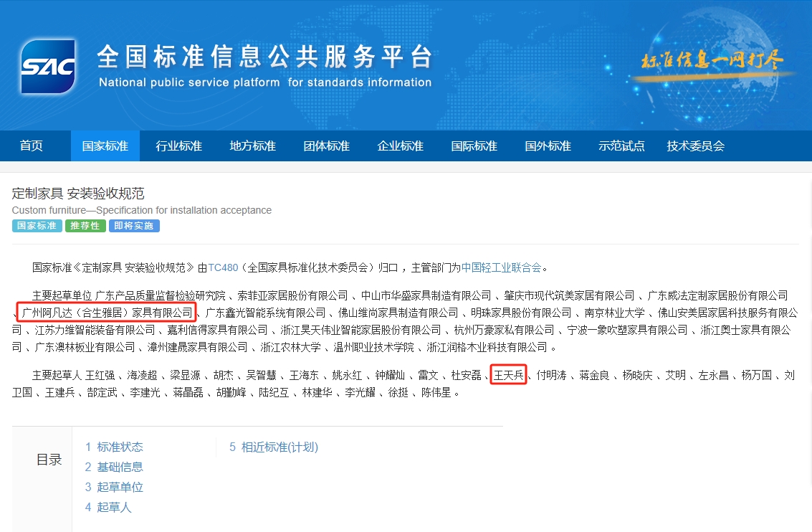Screen dimensions: 812x532
Task: Click the green 推荐性 tag badge
Action: click(85, 226)
